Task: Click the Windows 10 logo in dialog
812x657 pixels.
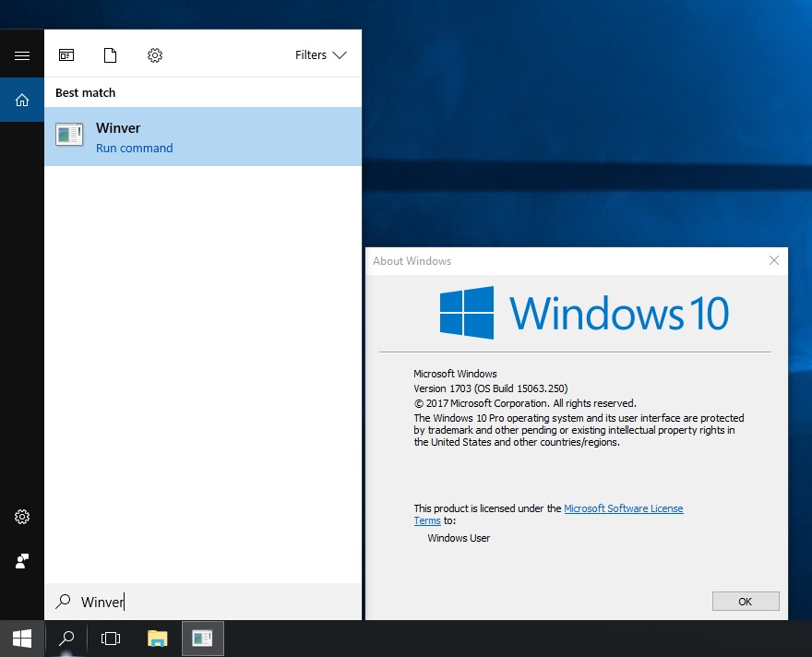Action: (583, 313)
